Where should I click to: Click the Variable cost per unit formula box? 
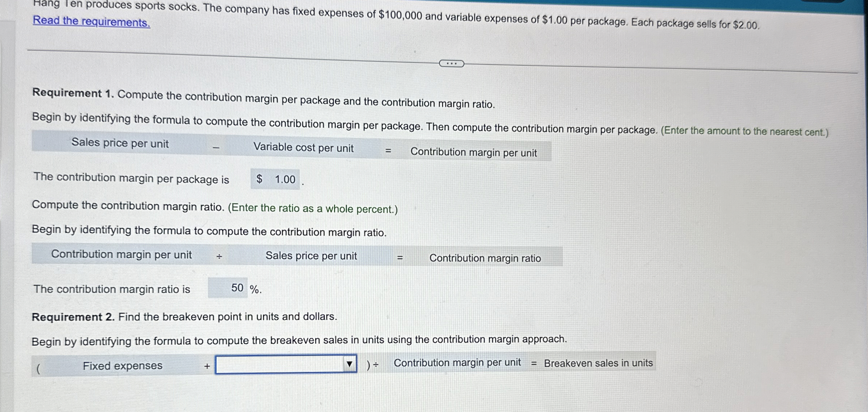[304, 147]
